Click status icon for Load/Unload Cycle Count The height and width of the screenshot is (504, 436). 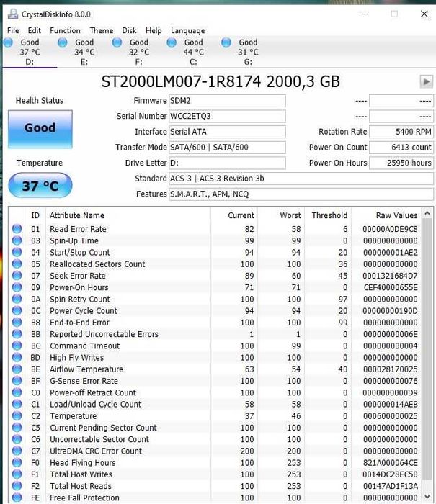(17, 404)
